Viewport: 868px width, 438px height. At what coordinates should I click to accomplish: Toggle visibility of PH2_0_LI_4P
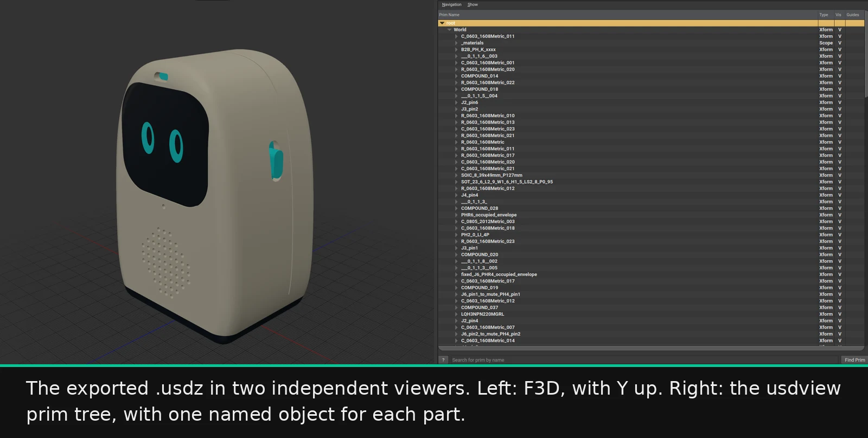pos(839,235)
